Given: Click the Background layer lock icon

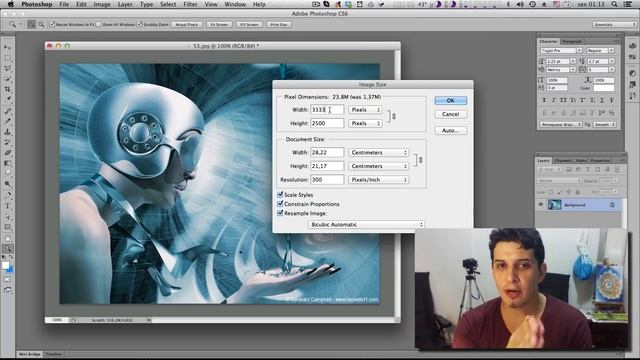Looking at the screenshot, I should coord(612,205).
